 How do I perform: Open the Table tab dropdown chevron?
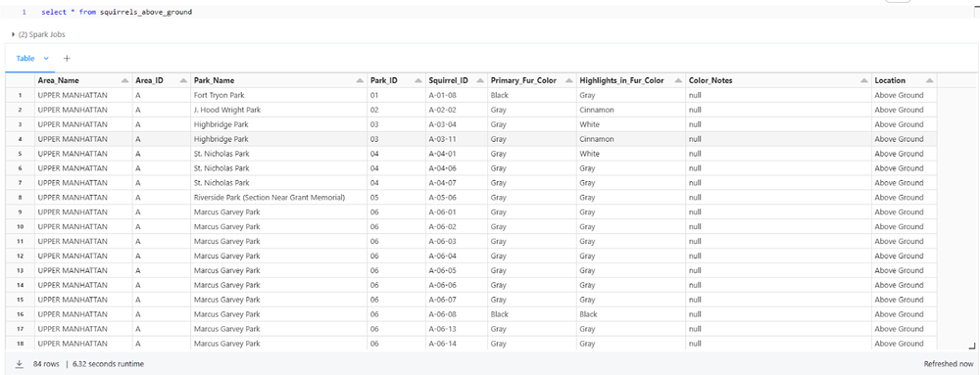click(x=46, y=58)
